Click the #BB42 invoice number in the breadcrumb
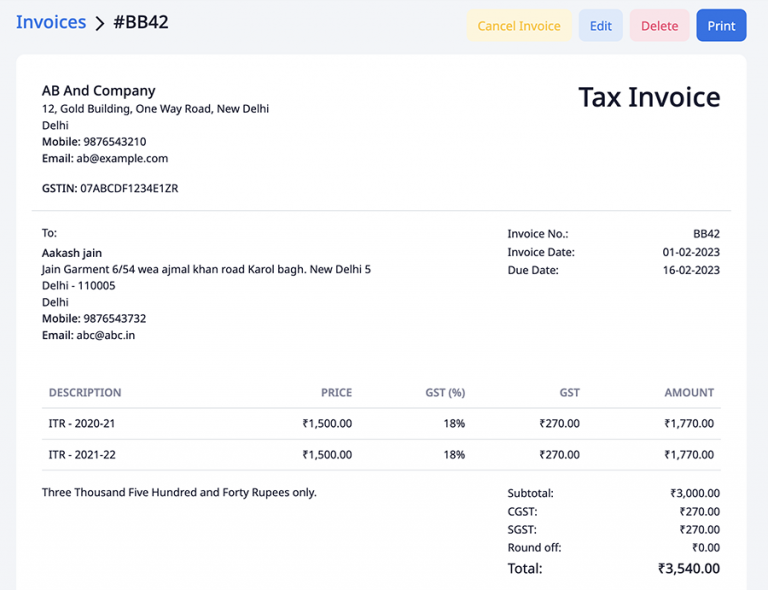 (141, 23)
